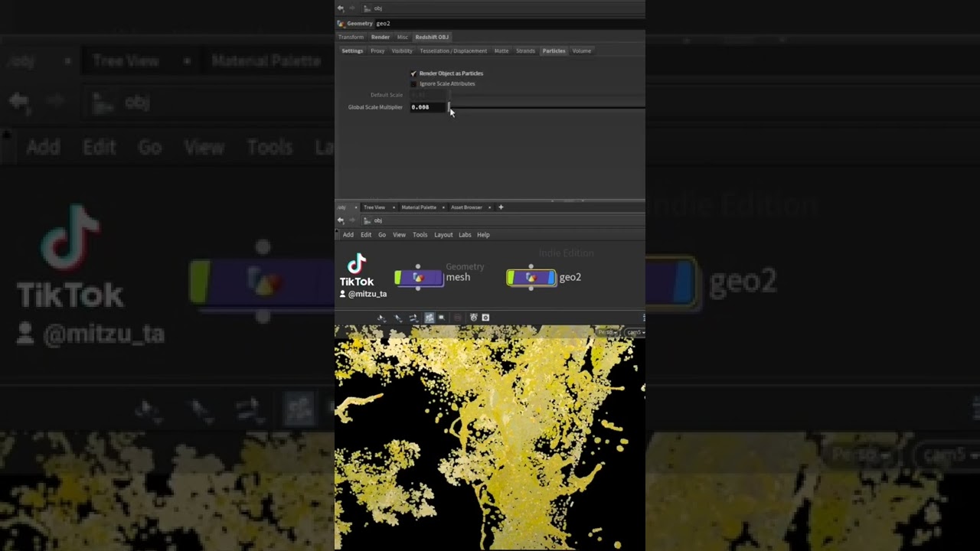The image size is (980, 551).
Task: Open the Tree View tab options arrow
Action: (x=394, y=207)
